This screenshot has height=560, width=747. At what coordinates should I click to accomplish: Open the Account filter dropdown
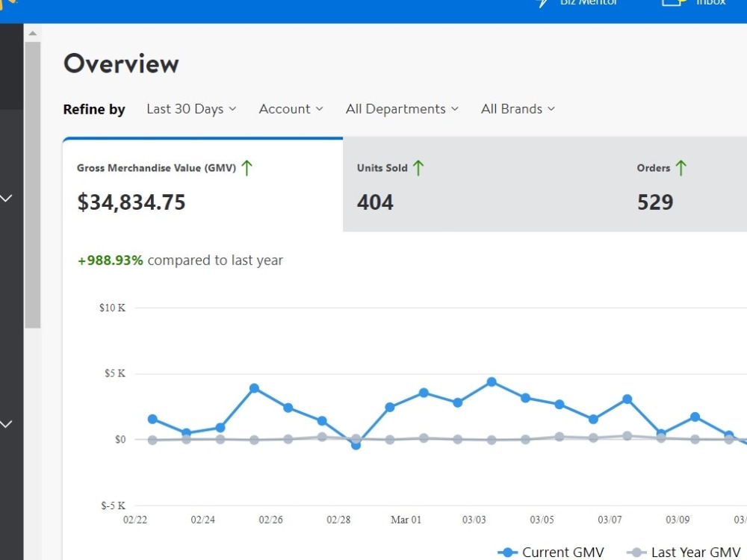pyautogui.click(x=291, y=109)
